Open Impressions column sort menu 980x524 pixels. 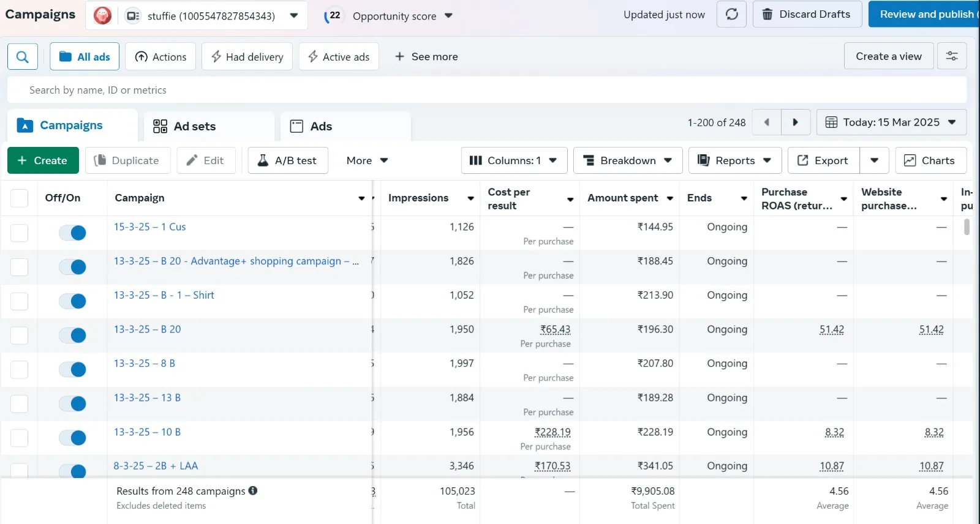[470, 198]
